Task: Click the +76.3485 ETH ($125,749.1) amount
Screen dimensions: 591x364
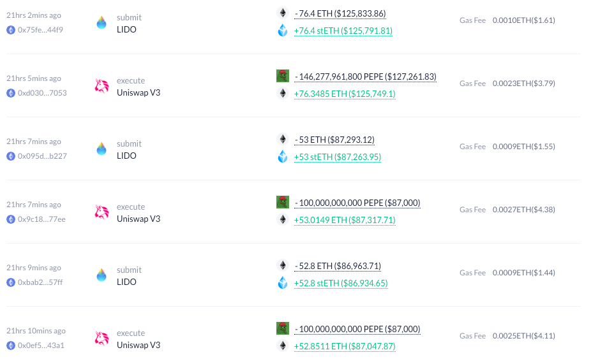Action: 345,94
